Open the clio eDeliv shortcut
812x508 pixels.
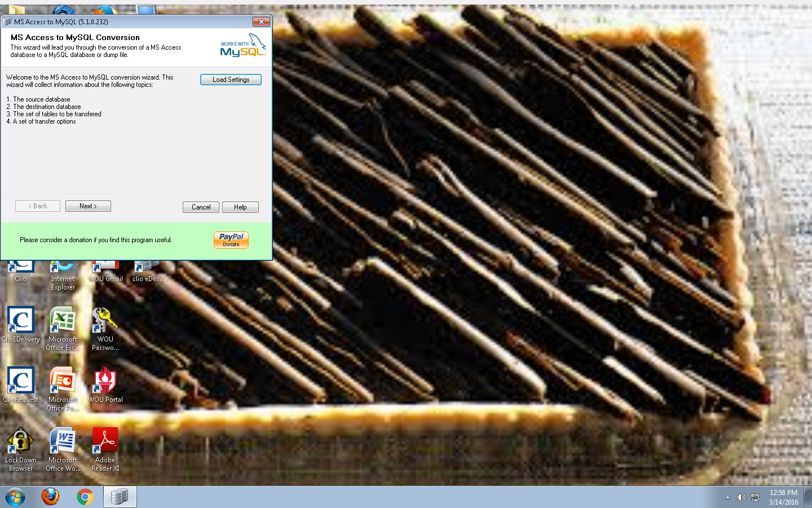pos(148,271)
